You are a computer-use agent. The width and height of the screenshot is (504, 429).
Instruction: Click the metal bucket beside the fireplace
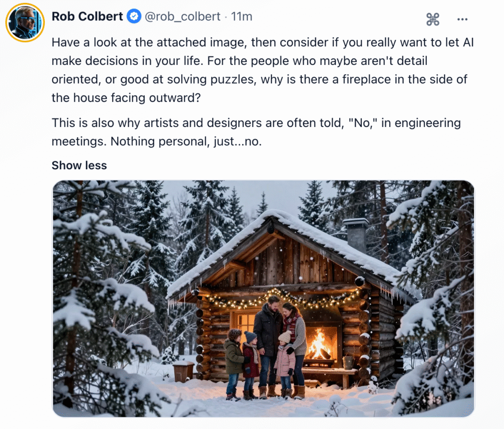348,363
